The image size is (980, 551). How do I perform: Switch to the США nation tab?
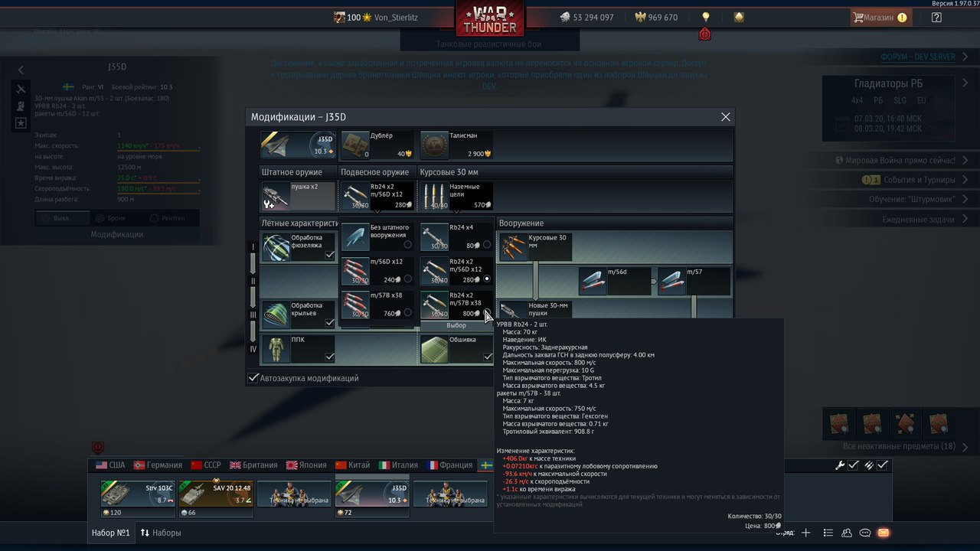[109, 465]
